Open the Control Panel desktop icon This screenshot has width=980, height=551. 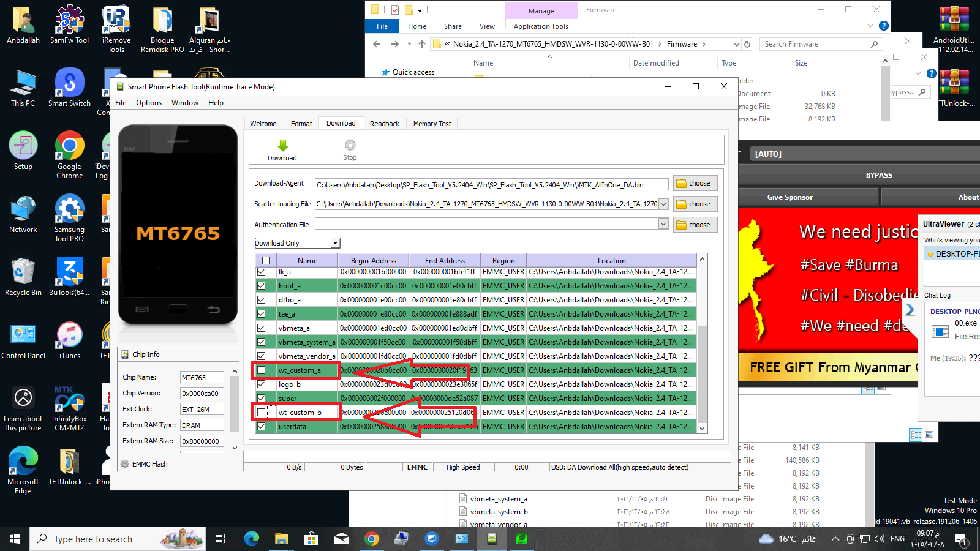(x=23, y=340)
